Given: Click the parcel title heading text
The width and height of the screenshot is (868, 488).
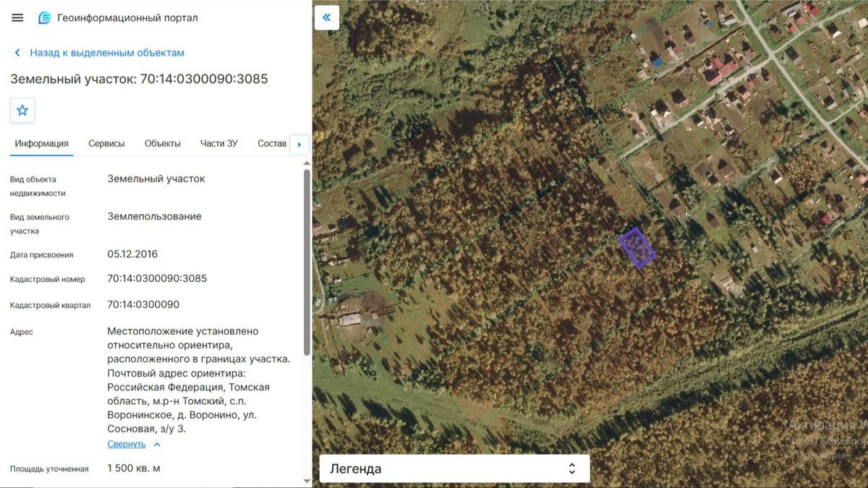Looking at the screenshot, I should [139, 79].
